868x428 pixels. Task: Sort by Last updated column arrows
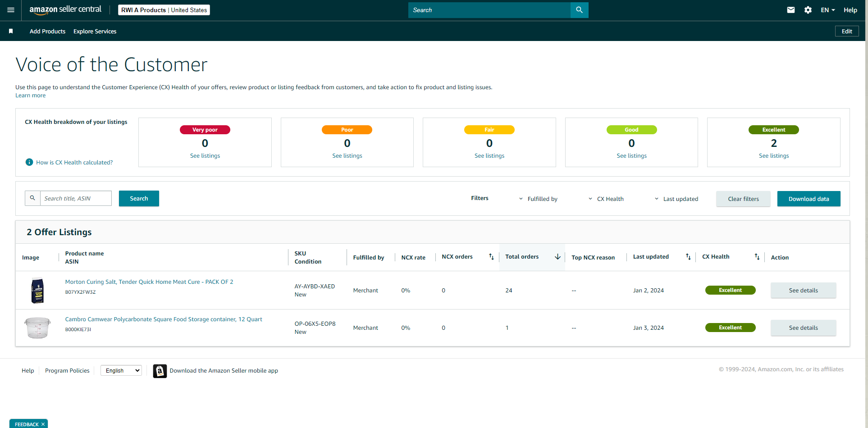(688, 257)
